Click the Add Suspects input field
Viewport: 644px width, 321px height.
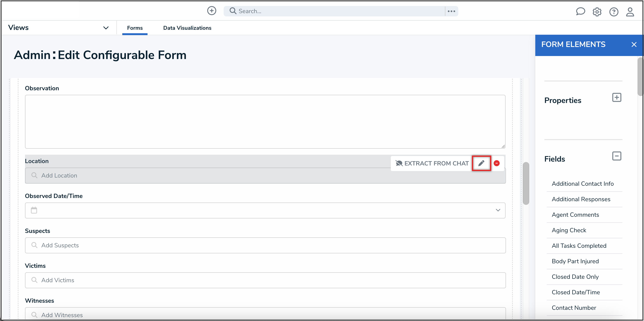point(265,245)
